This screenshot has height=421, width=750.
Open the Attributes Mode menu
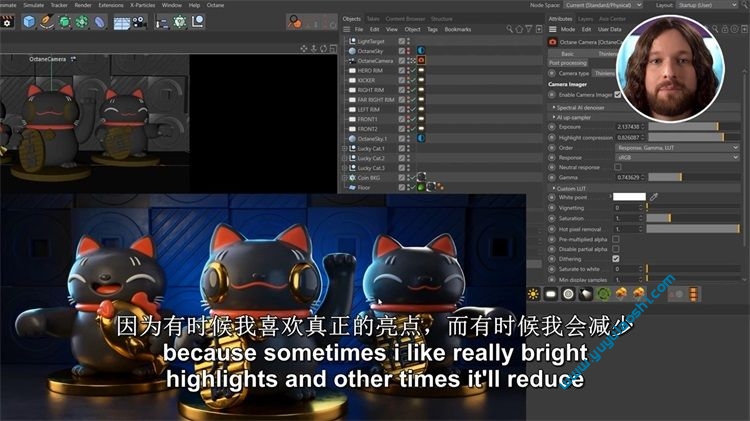(x=568, y=29)
